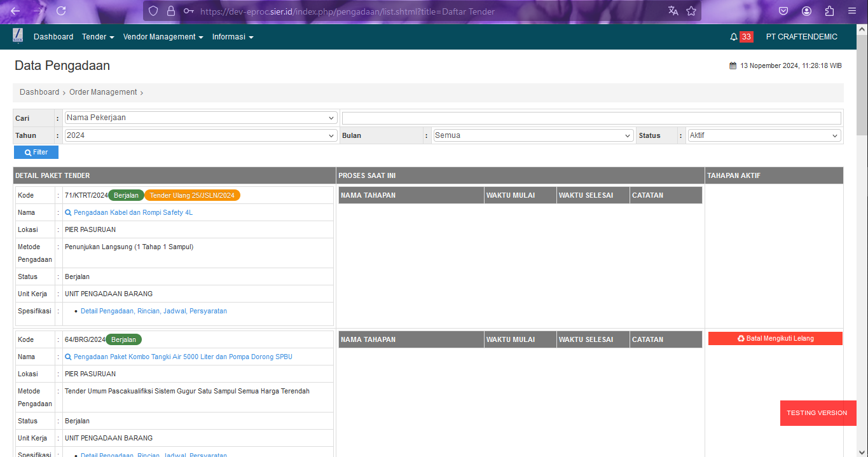The width and height of the screenshot is (868, 457).
Task: Expand the Cari field dropdown Nama Pekerjaan
Action: pyautogui.click(x=200, y=118)
